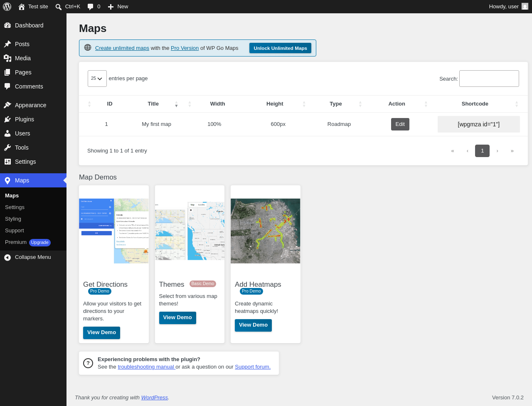Click the New plus icon
This screenshot has width=532, height=406.
coord(111,7)
